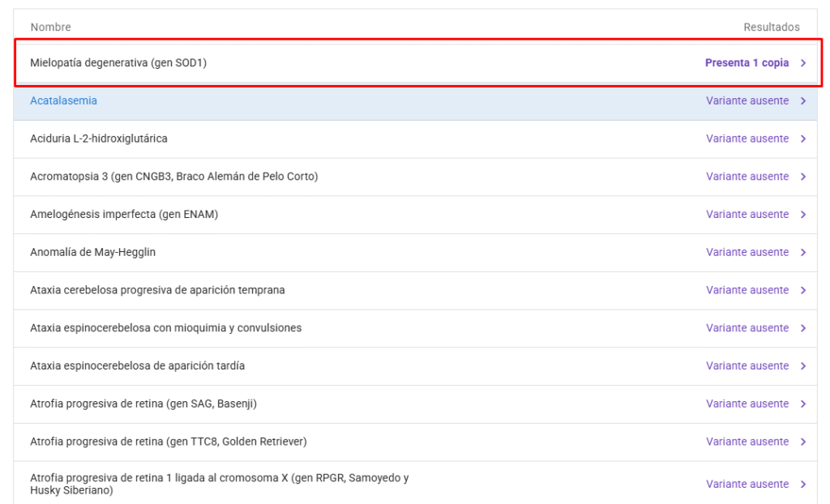Click arrow for Ataxia espinocerebelosa con mioquimia
Image resolution: width=830 pixels, height=504 pixels.
803,328
